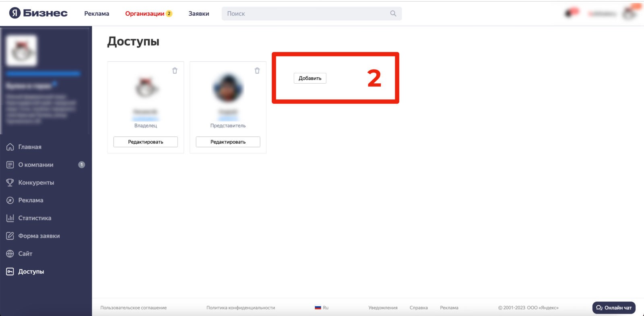Delete the Владелец access card via trash icon
This screenshot has height=316, width=644.
click(x=175, y=70)
